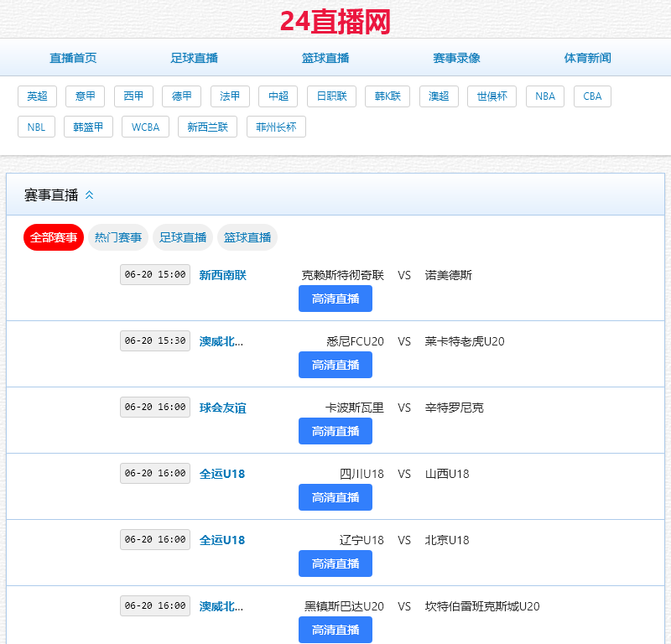
Task: Open the 赛事录像 navigation item
Action: [456, 58]
